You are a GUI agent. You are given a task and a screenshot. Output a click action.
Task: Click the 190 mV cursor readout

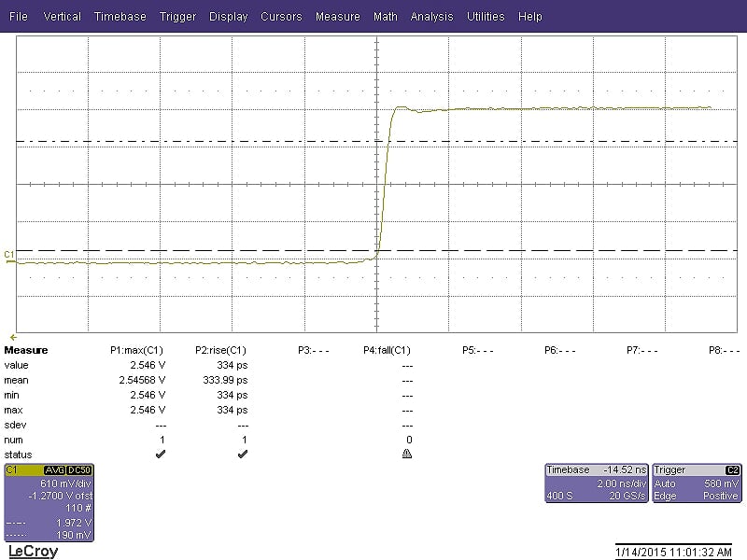point(74,535)
